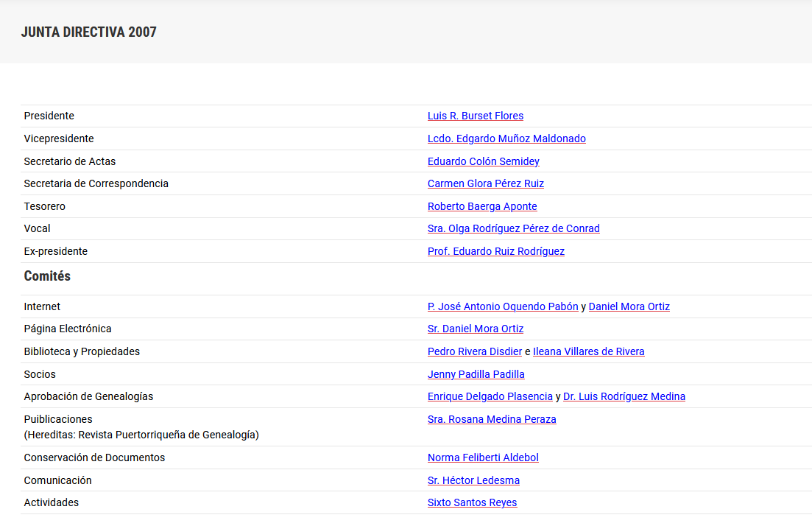812x526 pixels.
Task: Open Eduardo Colón Semidey profile link
Action: pyautogui.click(x=483, y=161)
